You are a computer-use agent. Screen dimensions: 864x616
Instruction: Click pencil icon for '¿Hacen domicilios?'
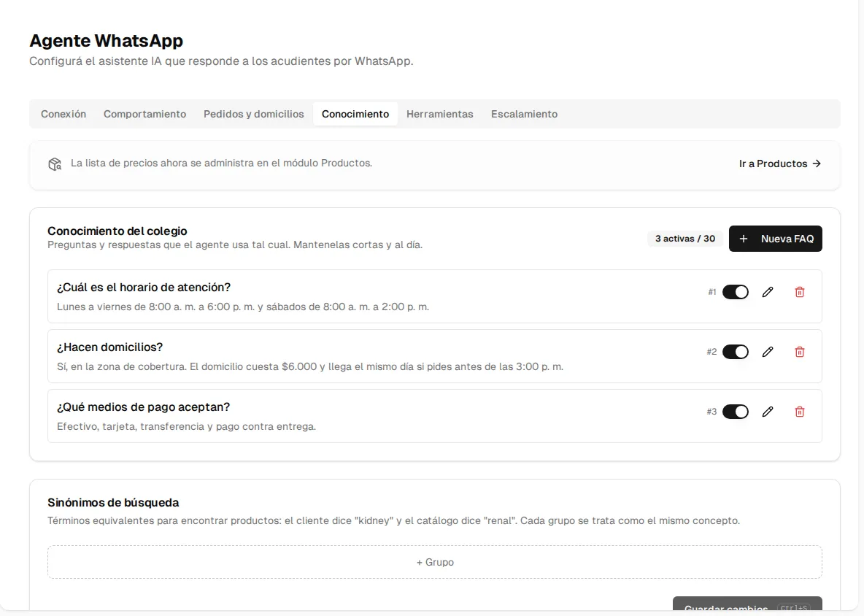coord(768,352)
